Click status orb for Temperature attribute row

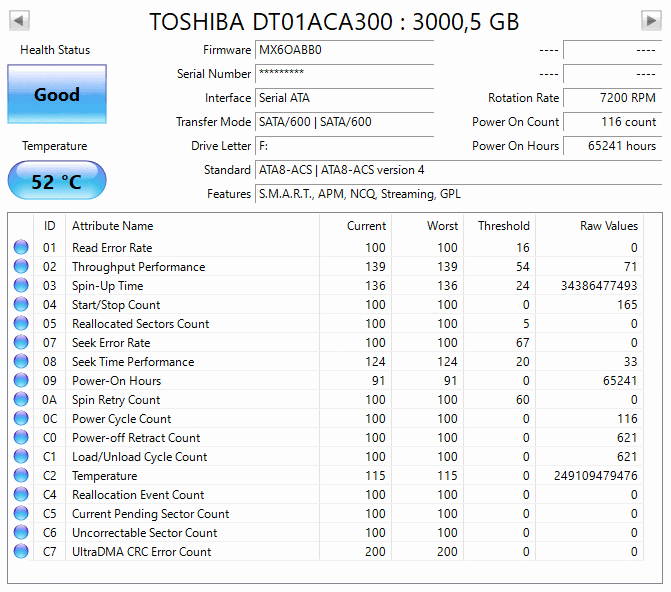(x=21, y=475)
